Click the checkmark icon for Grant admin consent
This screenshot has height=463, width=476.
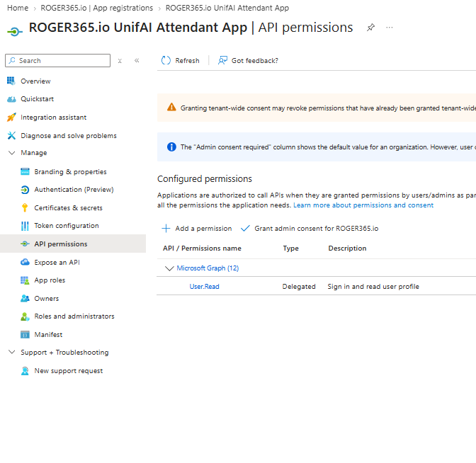[245, 228]
